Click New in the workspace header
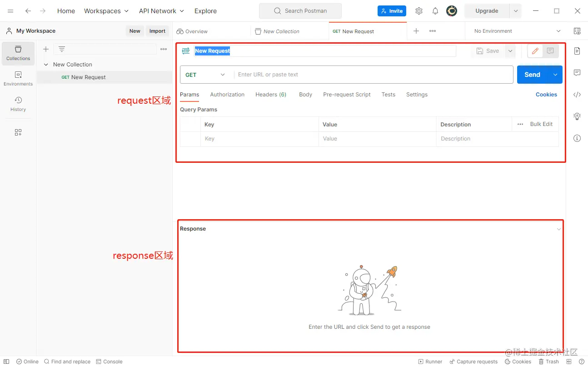Screen dimensions: 588x367 click(135, 31)
